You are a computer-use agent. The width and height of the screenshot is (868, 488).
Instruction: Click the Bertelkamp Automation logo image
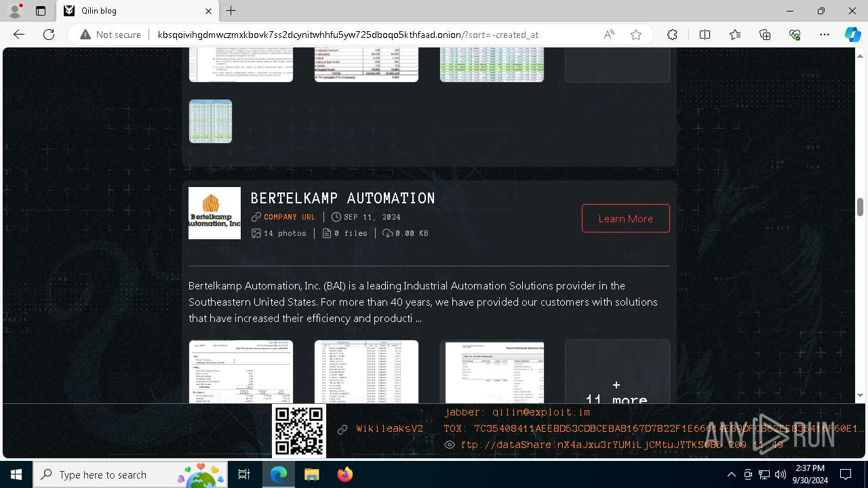click(214, 213)
